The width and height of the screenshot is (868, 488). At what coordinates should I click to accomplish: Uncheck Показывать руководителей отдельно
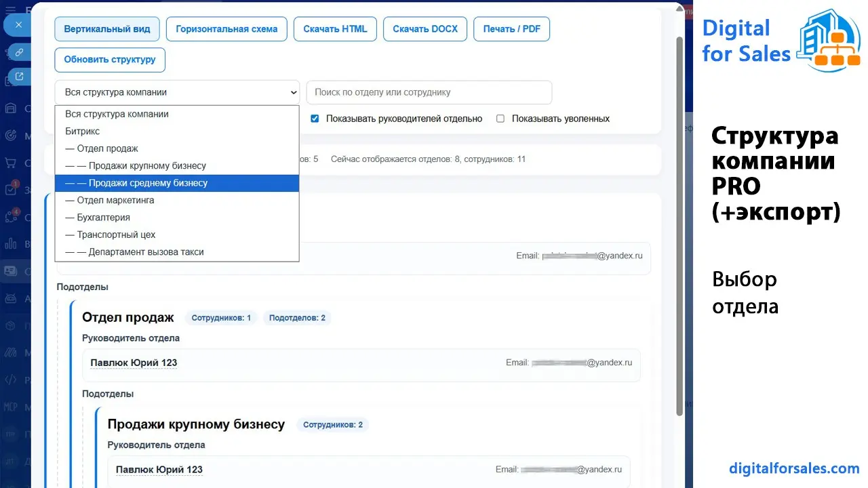click(315, 118)
